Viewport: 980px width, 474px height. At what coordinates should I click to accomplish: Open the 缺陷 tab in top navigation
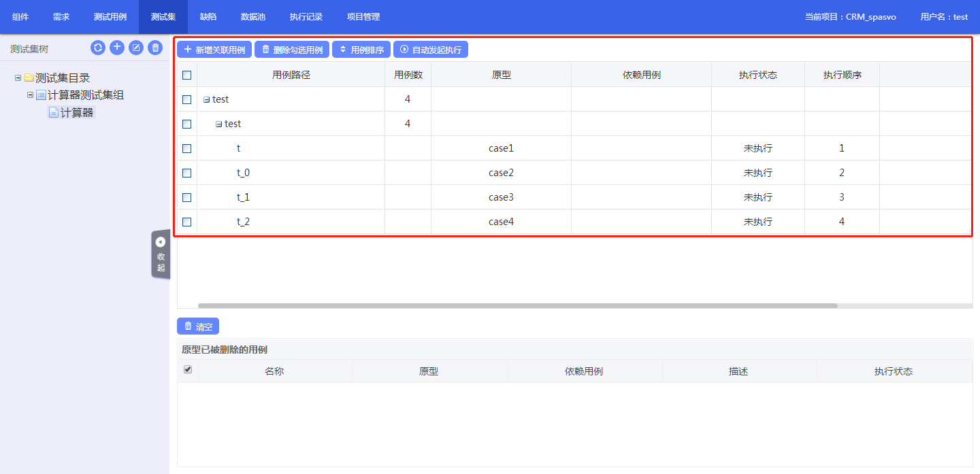point(208,17)
